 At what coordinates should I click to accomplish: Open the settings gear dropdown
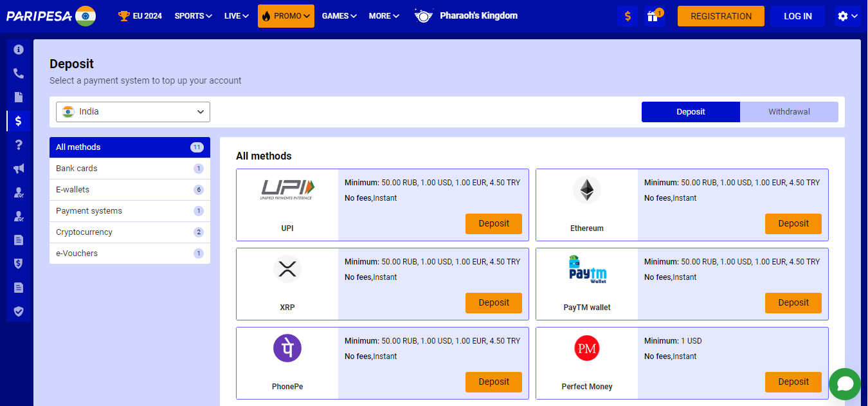(847, 16)
